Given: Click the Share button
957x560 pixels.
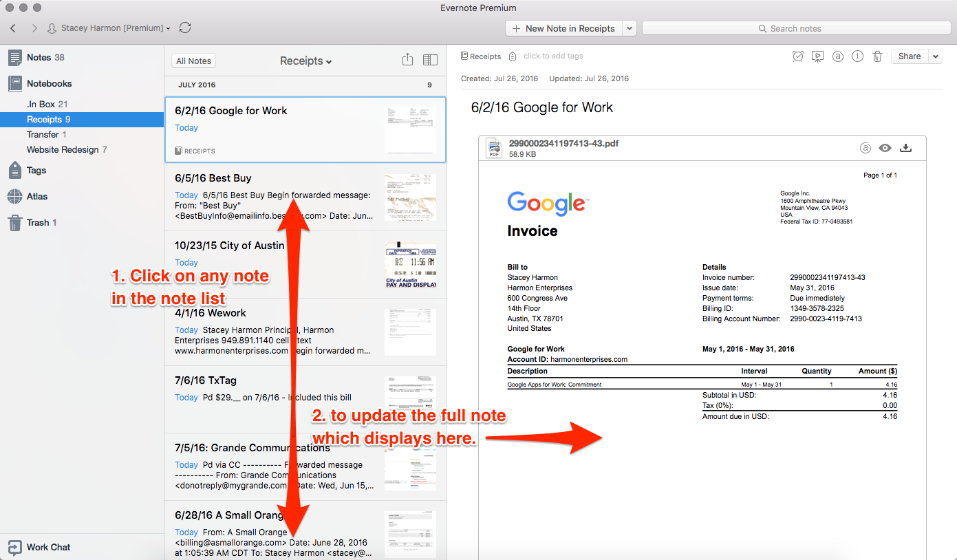Looking at the screenshot, I should coord(910,56).
